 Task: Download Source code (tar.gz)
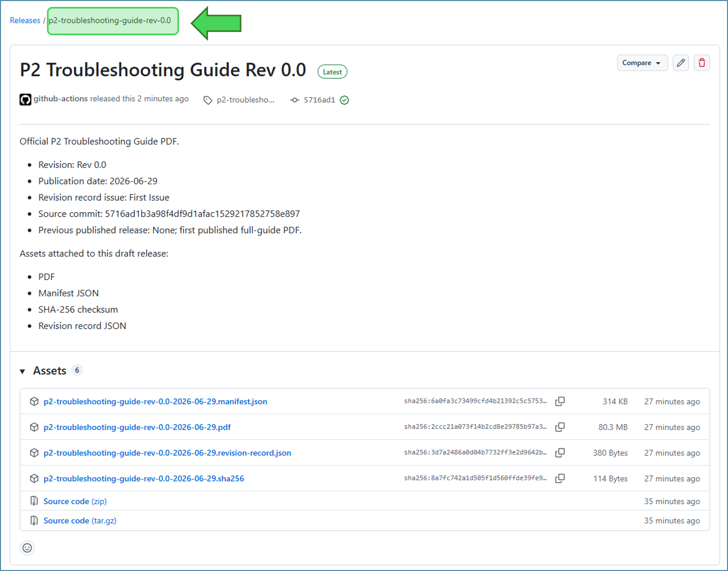tap(80, 520)
